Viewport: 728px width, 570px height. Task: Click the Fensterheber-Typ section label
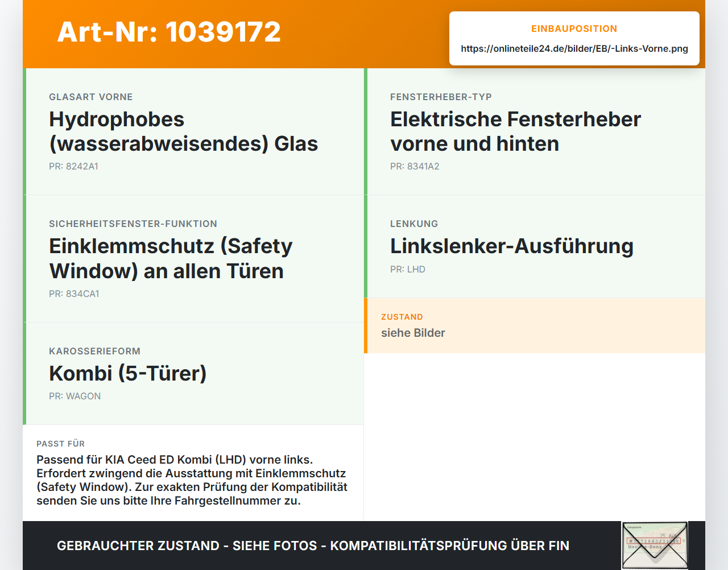pyautogui.click(x=441, y=97)
